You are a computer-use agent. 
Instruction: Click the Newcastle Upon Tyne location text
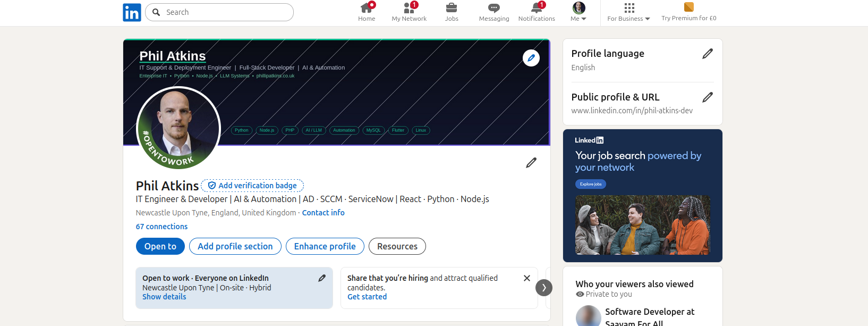coord(216,213)
